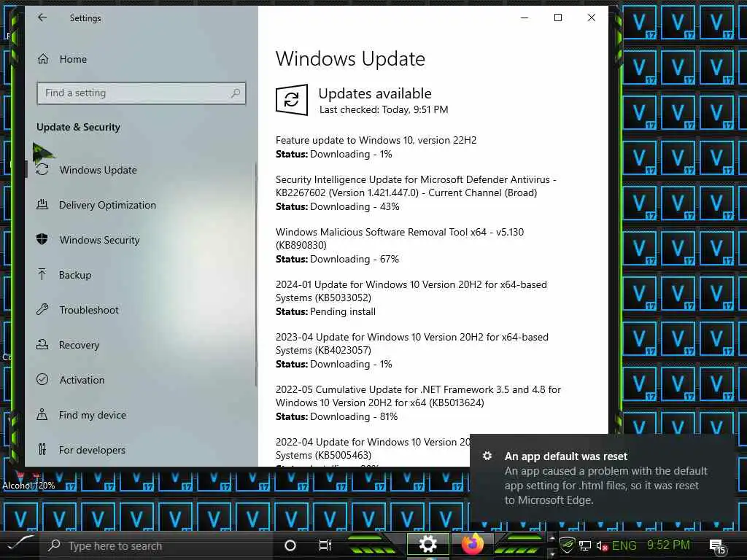747x560 pixels.
Task: Click the Find my device icon
Action: 42,415
